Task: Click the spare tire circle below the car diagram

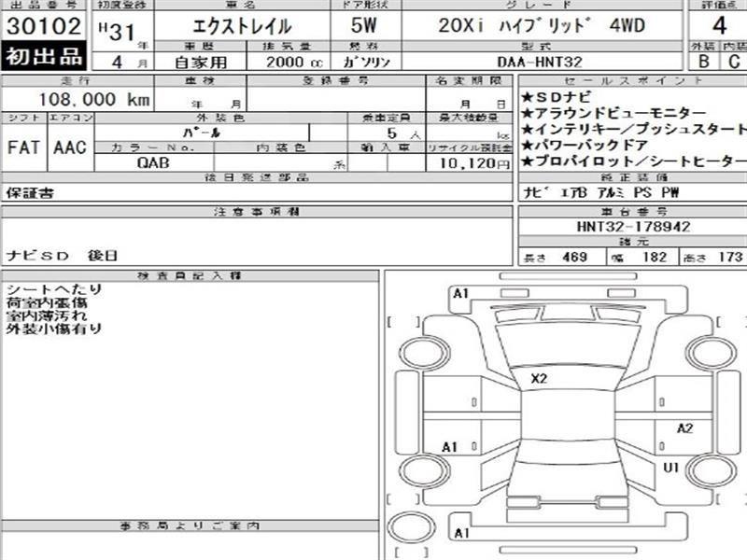Action: pyautogui.click(x=412, y=527)
